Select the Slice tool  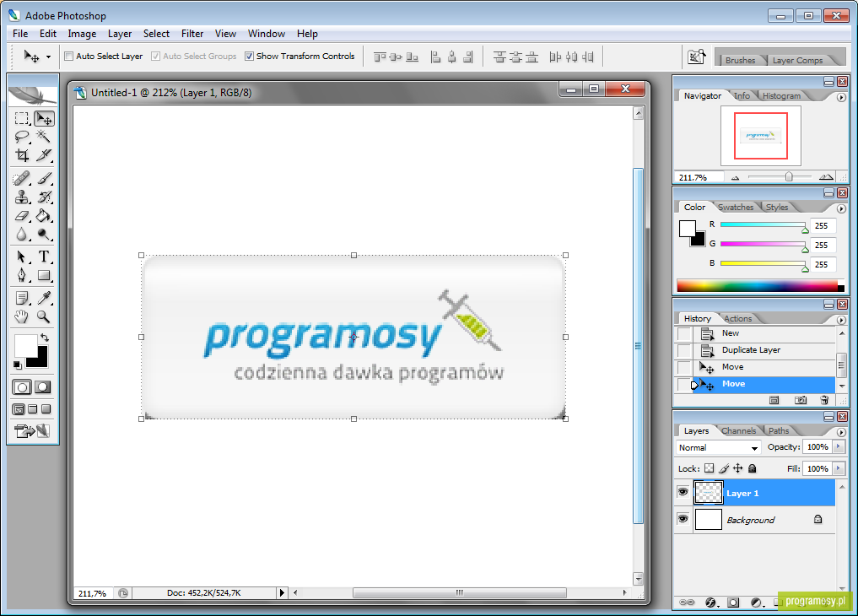point(44,155)
